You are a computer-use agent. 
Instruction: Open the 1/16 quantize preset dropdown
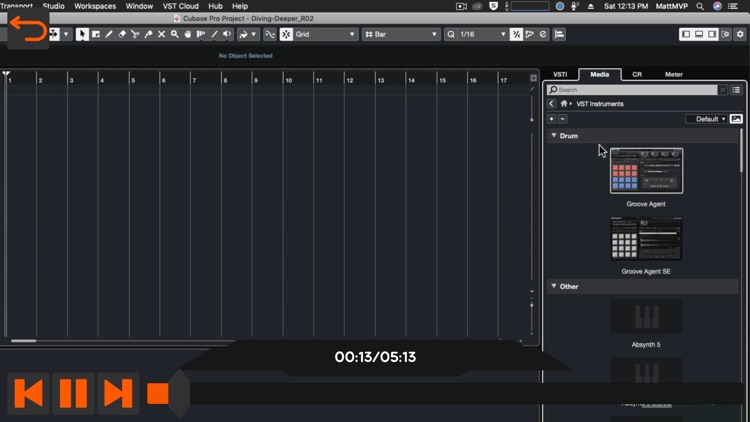pos(482,34)
